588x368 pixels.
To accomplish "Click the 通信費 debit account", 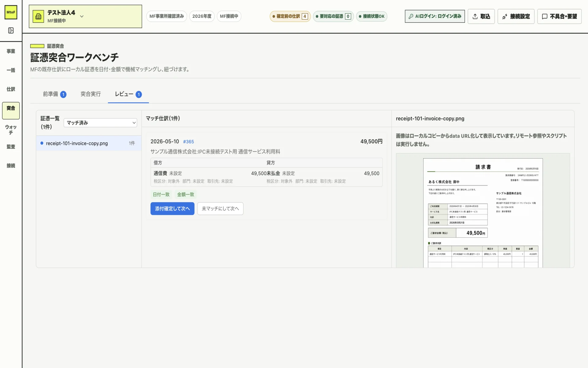I will tap(160, 173).
